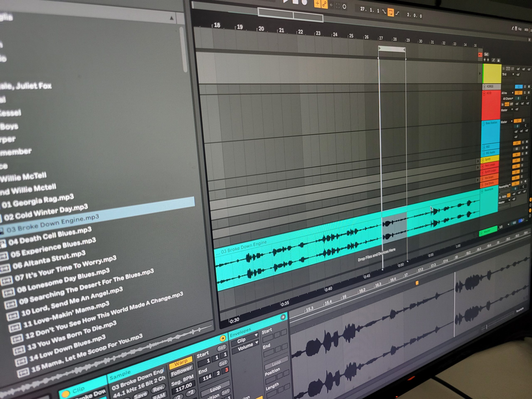Click the capture MIDI bracket icon
Image resolution: width=532 pixels, height=399 pixels.
pyautogui.click(x=338, y=6)
